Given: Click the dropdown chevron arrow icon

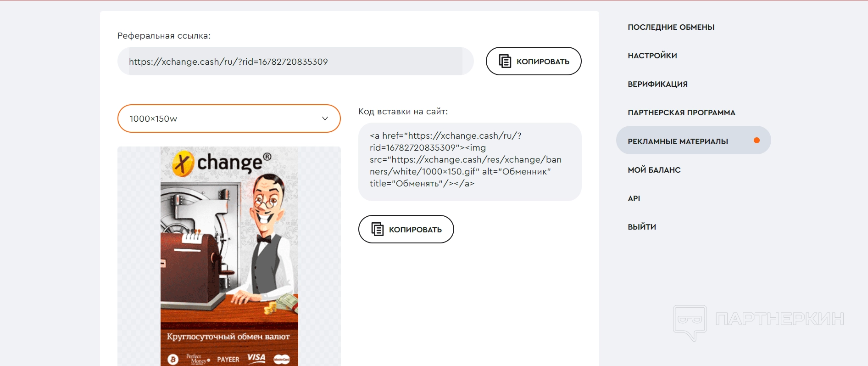Looking at the screenshot, I should [x=325, y=118].
